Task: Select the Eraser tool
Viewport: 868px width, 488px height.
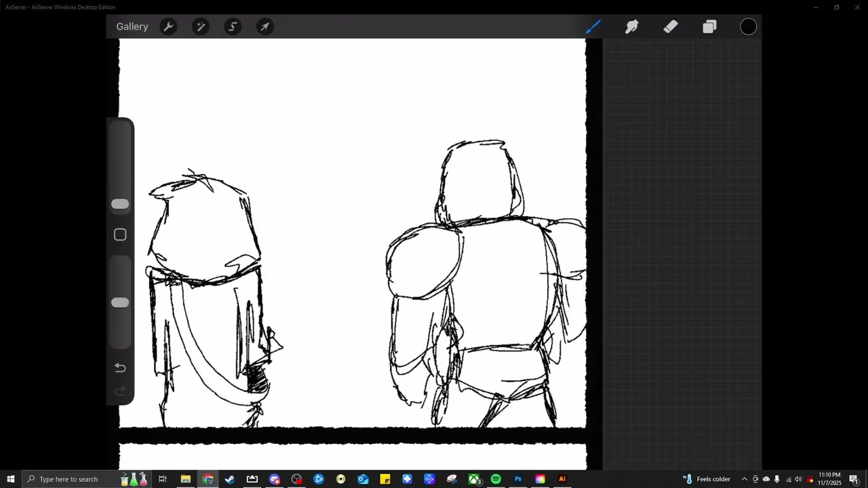Action: (670, 27)
